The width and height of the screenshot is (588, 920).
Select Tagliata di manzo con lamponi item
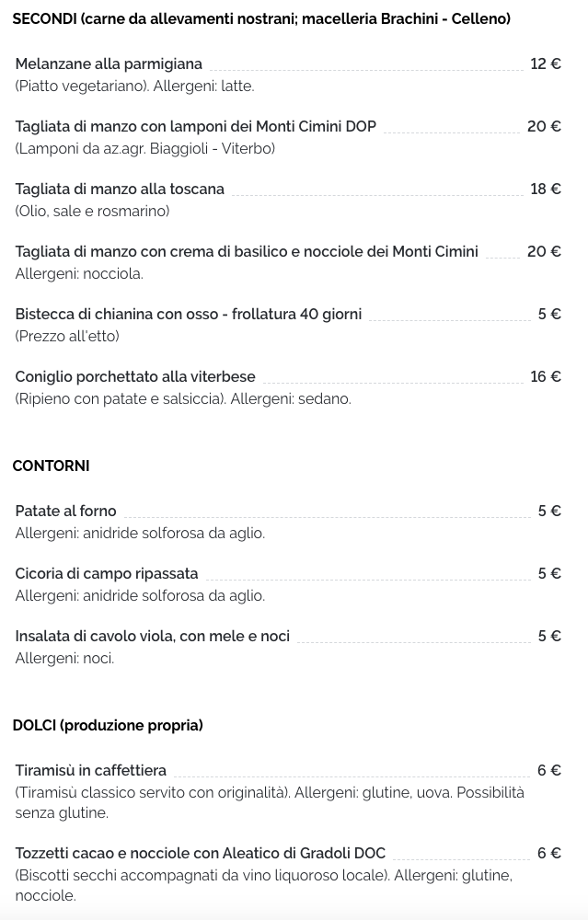point(195,127)
